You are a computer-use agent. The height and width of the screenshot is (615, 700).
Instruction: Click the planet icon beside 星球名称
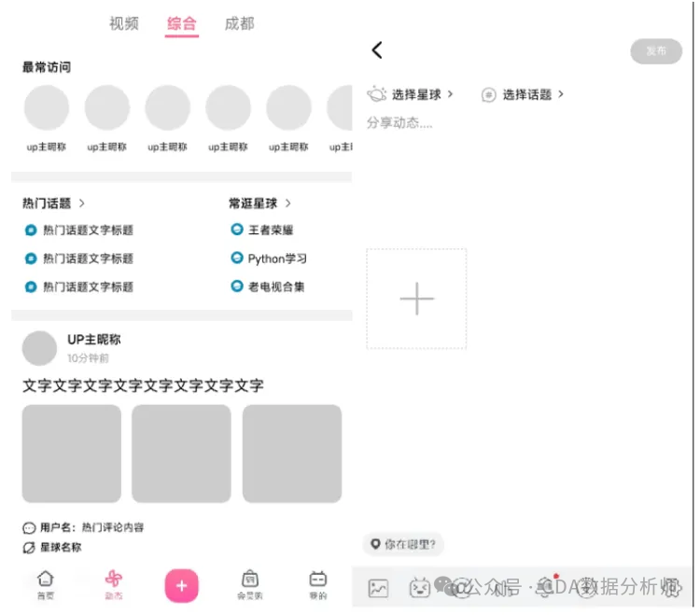[29, 548]
